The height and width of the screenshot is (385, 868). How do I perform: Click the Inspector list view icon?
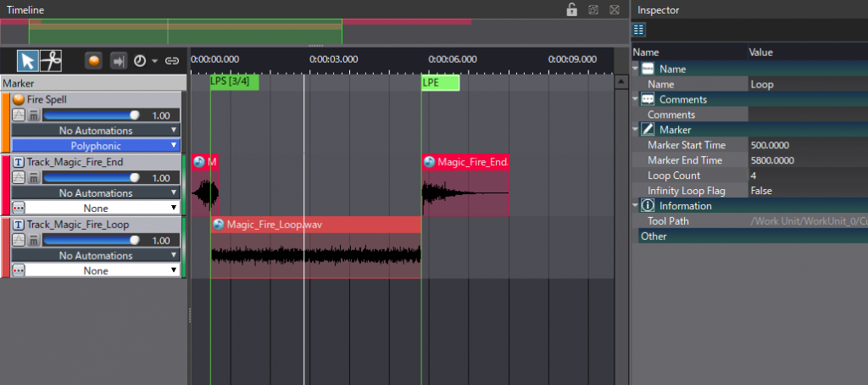click(639, 30)
